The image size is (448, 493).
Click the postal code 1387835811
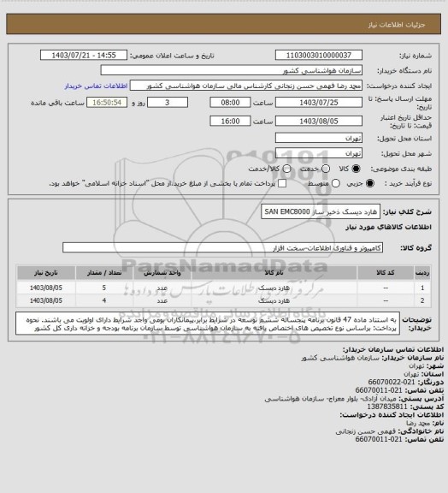(x=387, y=407)
